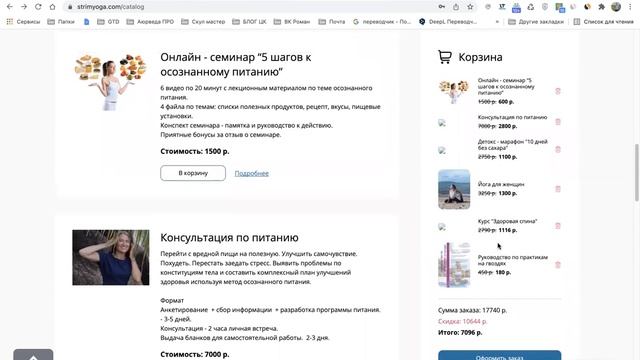Open the Chrome three-dot menu
The width and height of the screenshot is (640, 360).
630,7
